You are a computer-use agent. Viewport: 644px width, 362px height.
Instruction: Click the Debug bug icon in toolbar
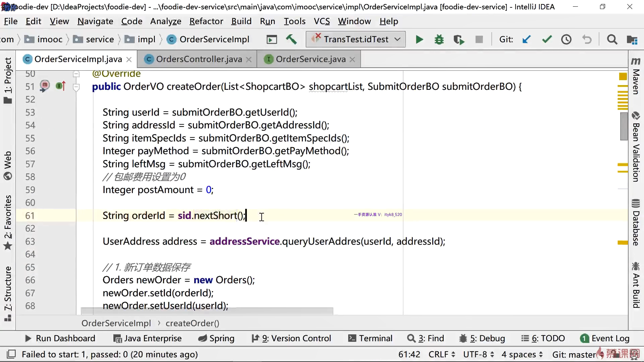(439, 40)
